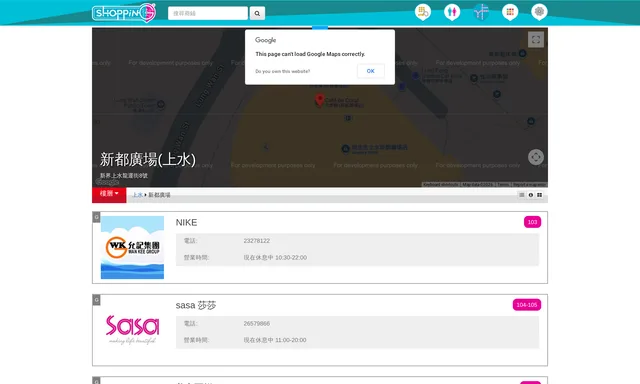Open the NIKE shop title

[x=187, y=222]
